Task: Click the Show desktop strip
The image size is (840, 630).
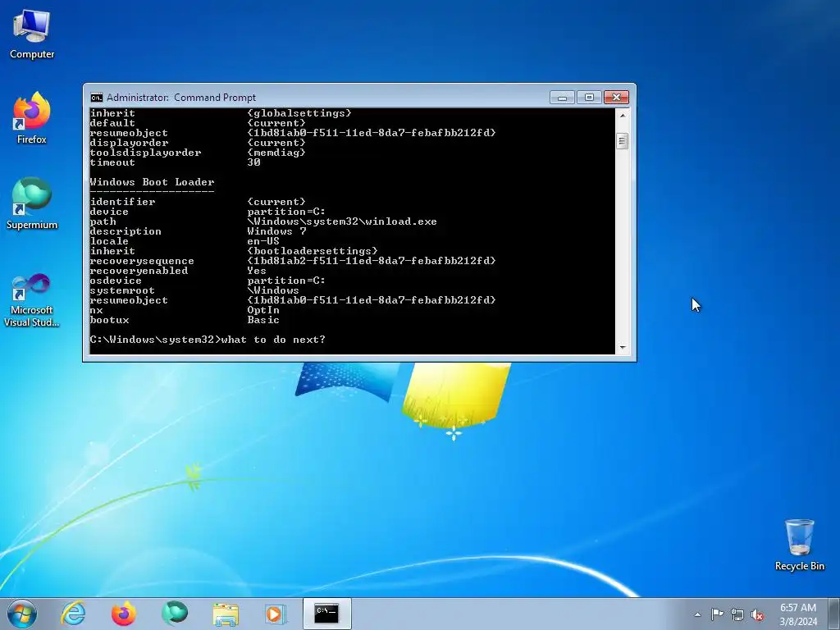Action: (x=834, y=614)
